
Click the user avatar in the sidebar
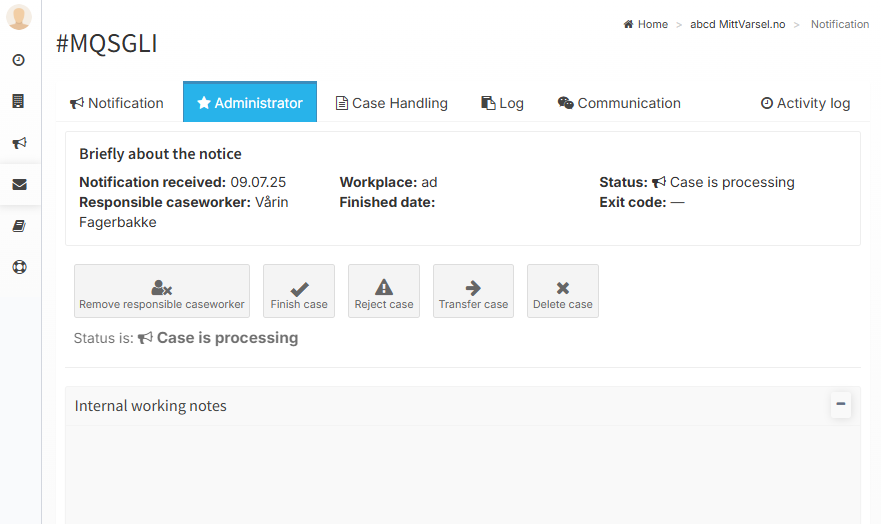tap(19, 17)
